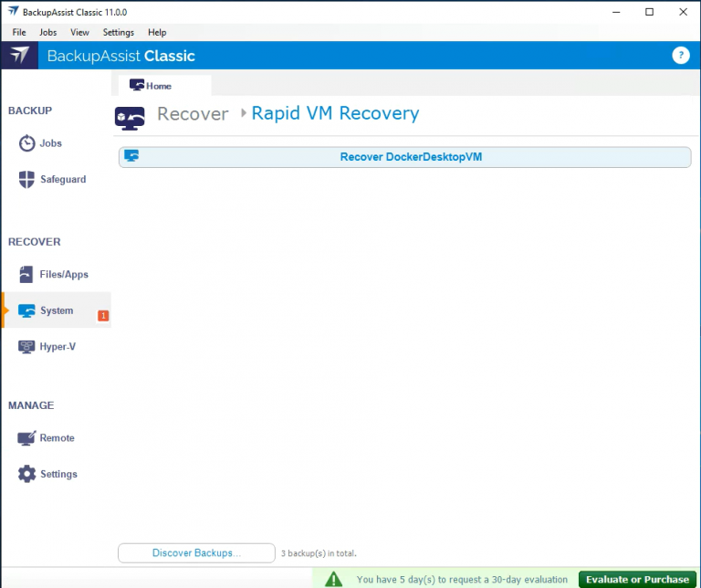The width and height of the screenshot is (701, 588).
Task: Open the Jobs clock icon in sidebar
Action: pos(27,144)
